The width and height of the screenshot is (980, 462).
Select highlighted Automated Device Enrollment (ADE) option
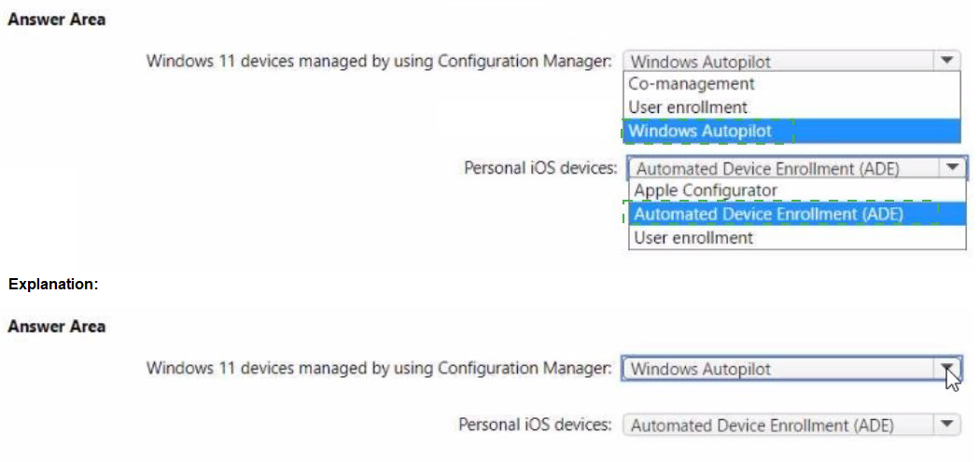click(797, 214)
